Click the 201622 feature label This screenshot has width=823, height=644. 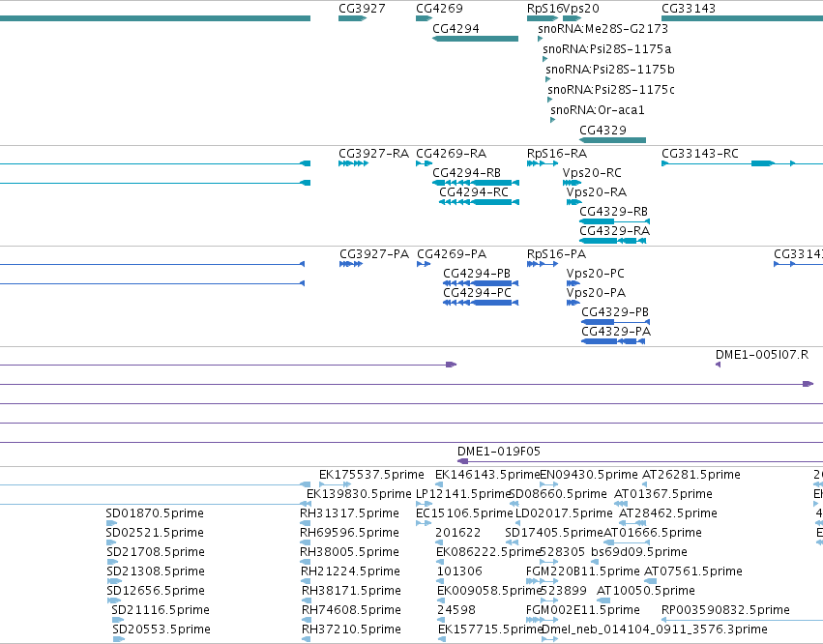(x=457, y=533)
